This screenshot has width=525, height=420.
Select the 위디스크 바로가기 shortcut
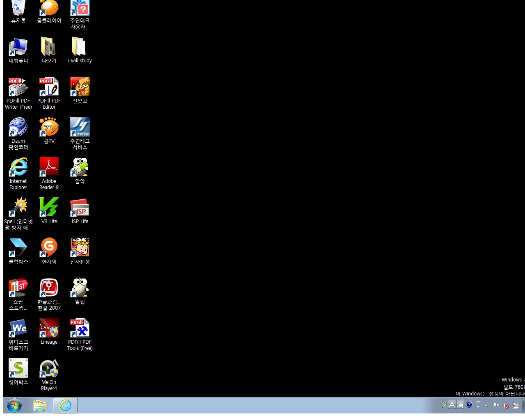(x=18, y=335)
